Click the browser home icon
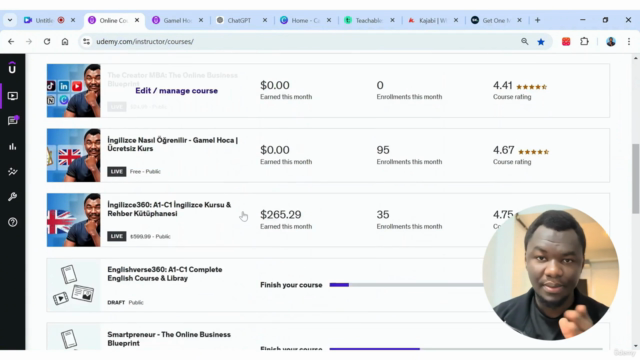 pyautogui.click(x=65, y=42)
